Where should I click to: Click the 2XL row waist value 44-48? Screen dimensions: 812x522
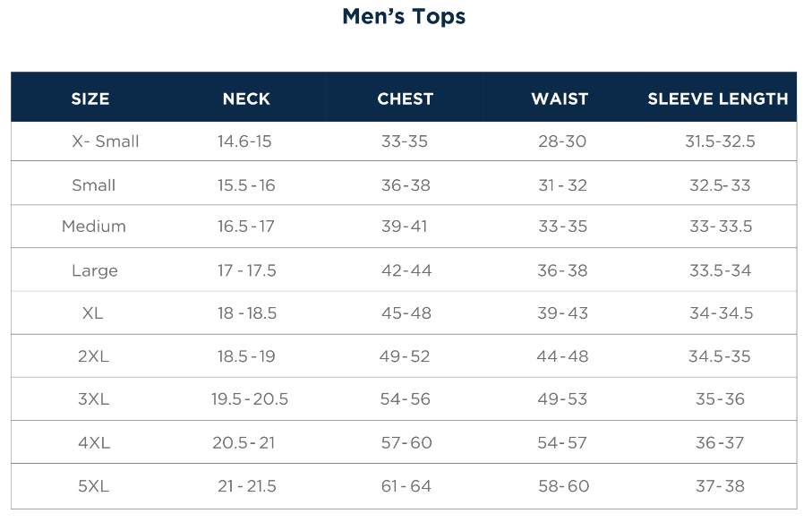pyautogui.click(x=563, y=356)
